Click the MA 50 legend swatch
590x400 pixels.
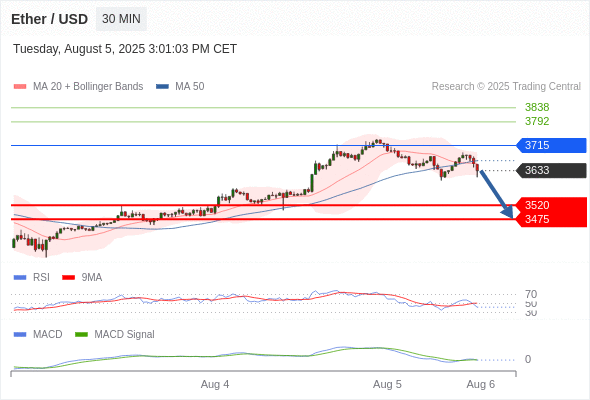162,87
